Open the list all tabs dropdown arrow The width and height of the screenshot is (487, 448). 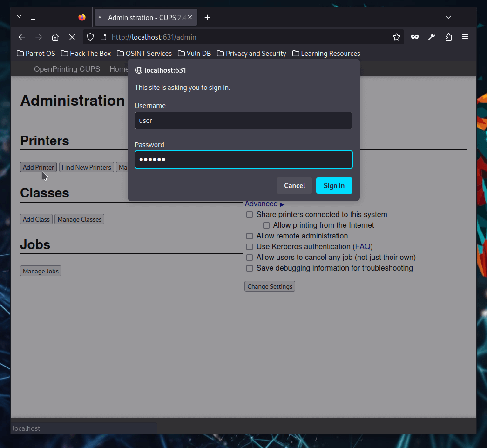(448, 17)
